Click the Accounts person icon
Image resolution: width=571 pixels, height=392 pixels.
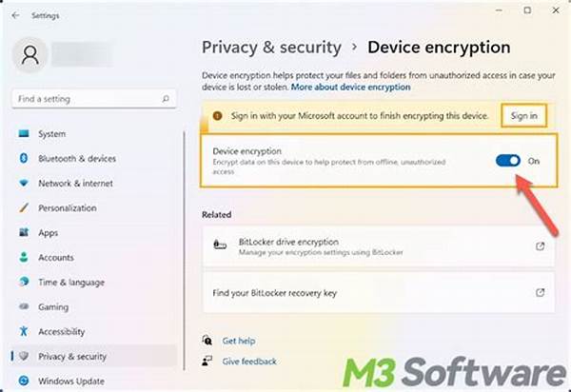[x=24, y=258]
